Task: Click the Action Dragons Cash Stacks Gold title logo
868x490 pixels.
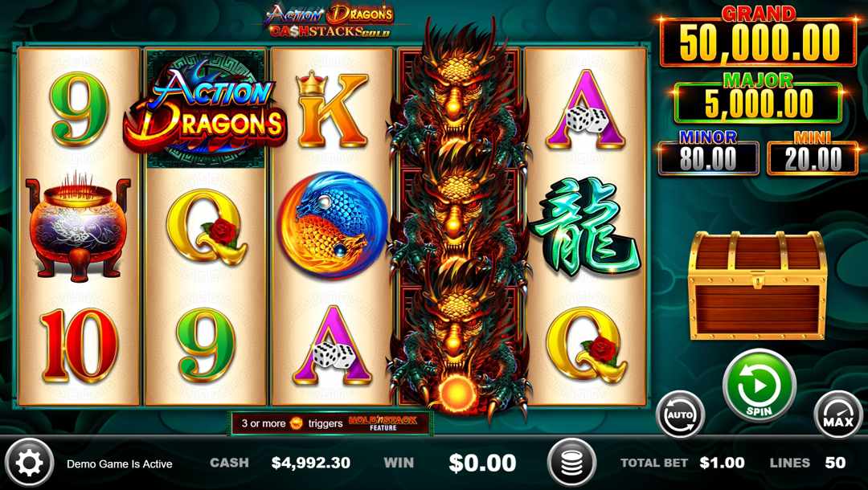Action: [x=330, y=22]
